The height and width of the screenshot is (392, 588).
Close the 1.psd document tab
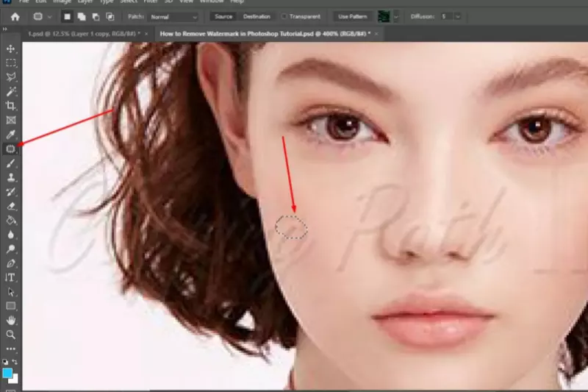(x=146, y=34)
